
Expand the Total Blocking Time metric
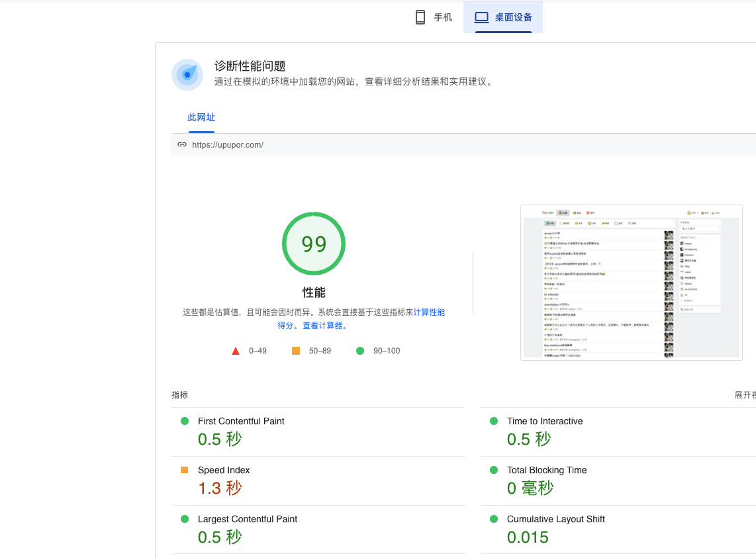click(x=546, y=471)
